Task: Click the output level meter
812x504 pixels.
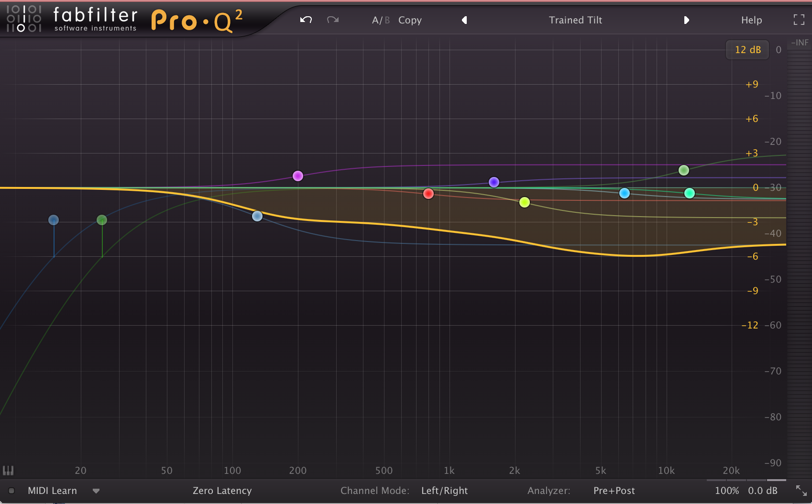Action: point(799,258)
